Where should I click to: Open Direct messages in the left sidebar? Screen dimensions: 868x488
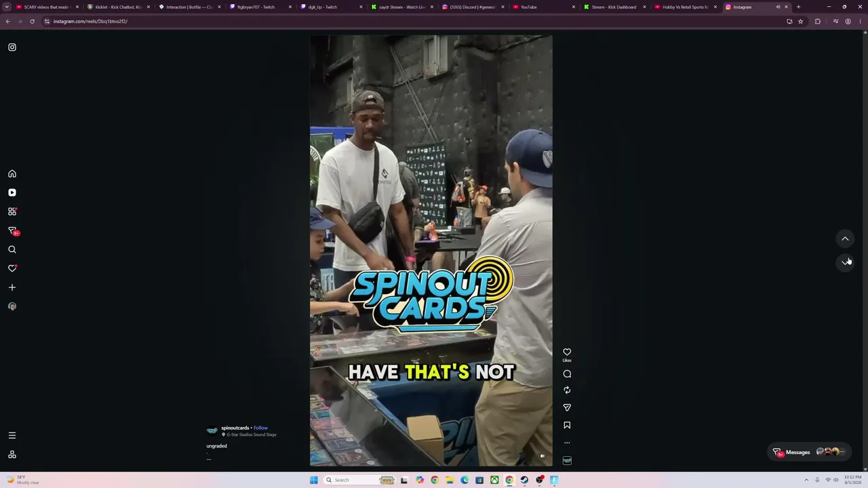[x=12, y=230]
